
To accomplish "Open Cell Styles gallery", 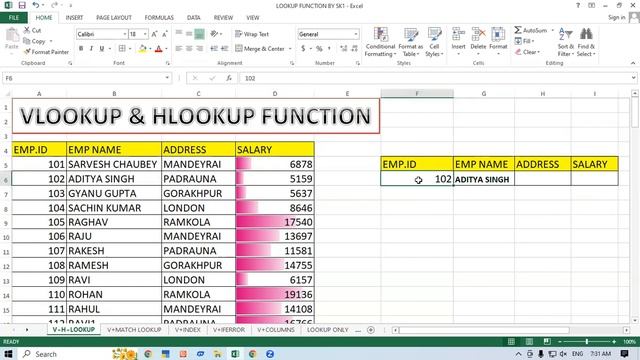I will pos(434,42).
